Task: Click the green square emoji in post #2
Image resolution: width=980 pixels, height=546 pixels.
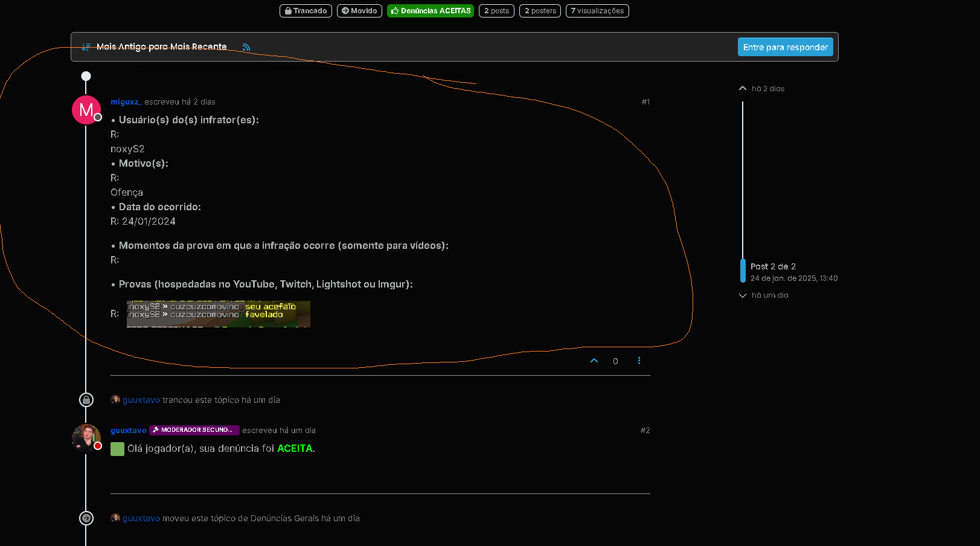Action: click(x=117, y=449)
